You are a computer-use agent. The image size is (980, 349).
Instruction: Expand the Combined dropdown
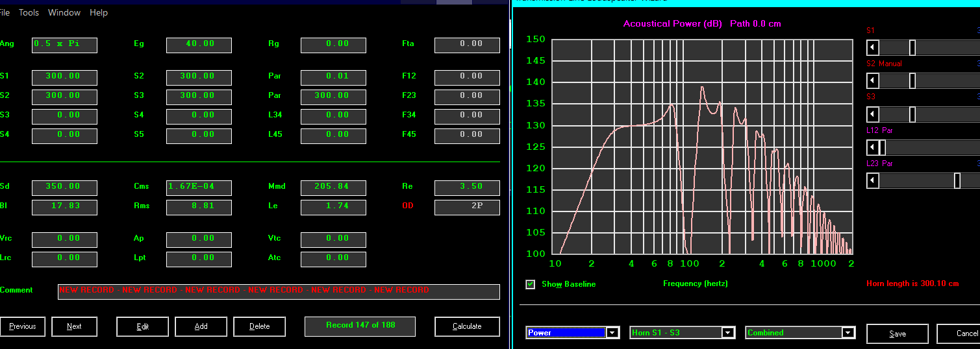coord(848,333)
